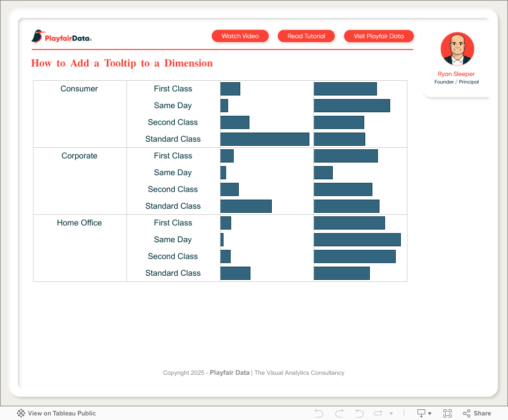Select the Consumer segment label
Image resolution: width=508 pixels, height=420 pixels.
coord(79,89)
